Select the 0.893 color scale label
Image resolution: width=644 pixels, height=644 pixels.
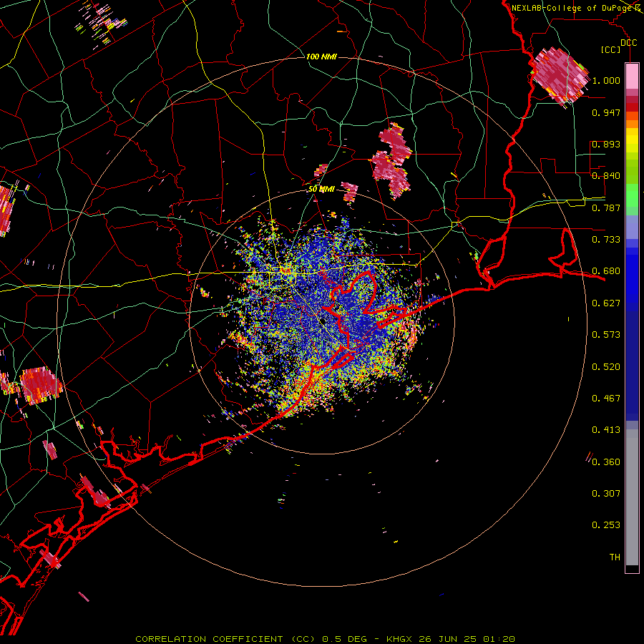[x=606, y=144]
